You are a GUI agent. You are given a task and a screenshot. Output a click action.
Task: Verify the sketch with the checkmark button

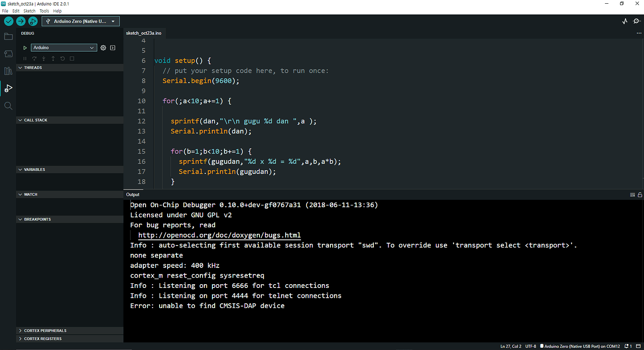pos(8,21)
